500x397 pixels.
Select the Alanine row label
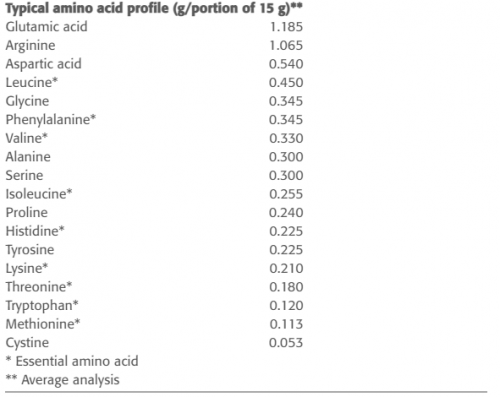[28, 157]
